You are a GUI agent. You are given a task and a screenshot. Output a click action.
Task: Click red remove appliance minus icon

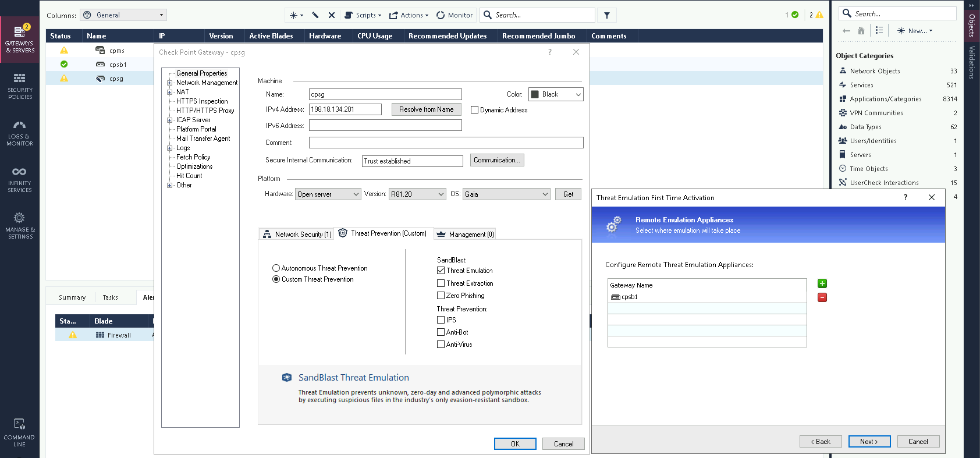[822, 297]
